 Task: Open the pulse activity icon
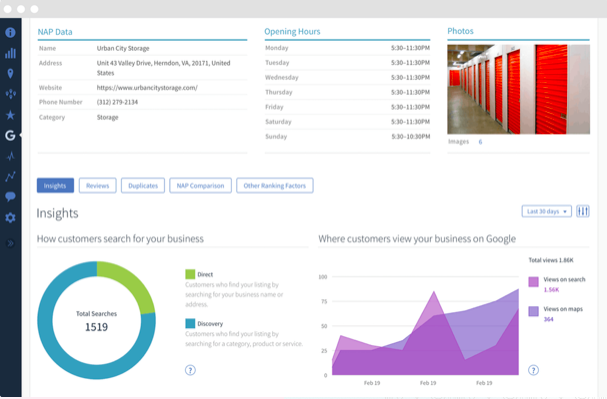click(x=10, y=156)
